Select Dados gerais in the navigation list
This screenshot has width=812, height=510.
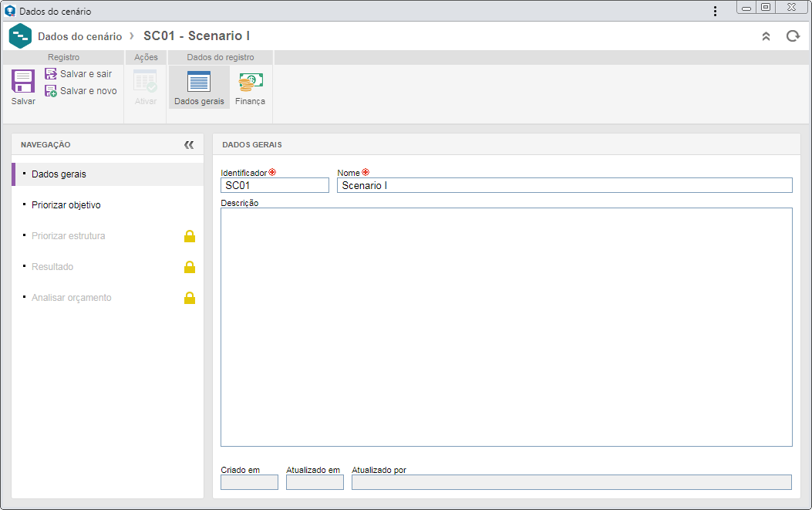click(x=108, y=174)
